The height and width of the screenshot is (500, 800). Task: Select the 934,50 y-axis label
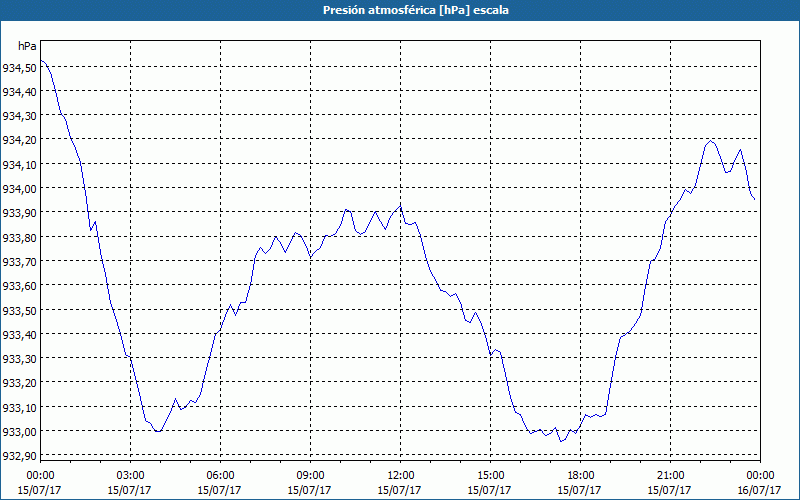click(19, 67)
